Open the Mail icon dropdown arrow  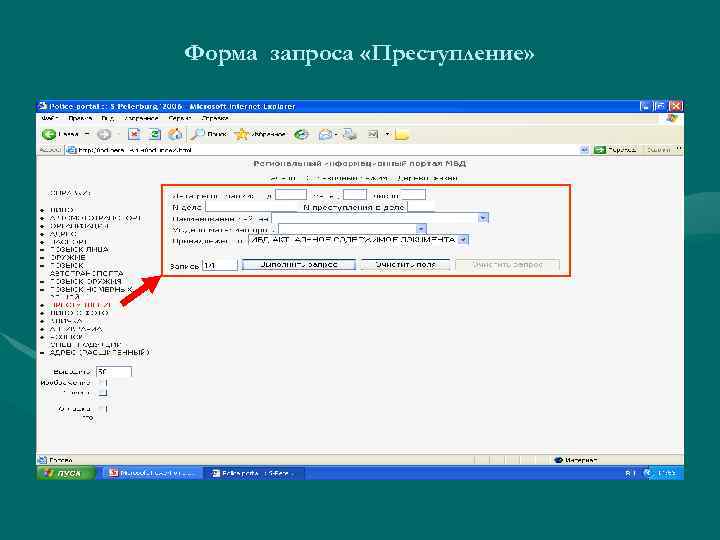click(x=336, y=134)
